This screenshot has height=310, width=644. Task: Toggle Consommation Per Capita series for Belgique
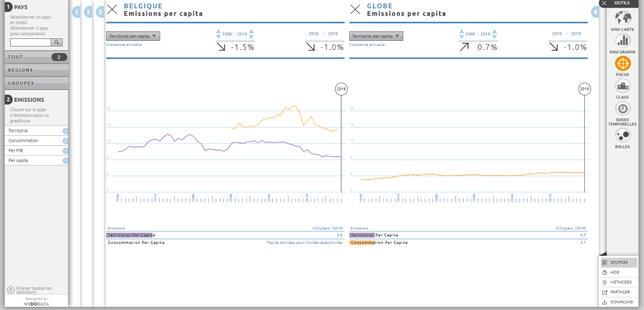(136, 242)
